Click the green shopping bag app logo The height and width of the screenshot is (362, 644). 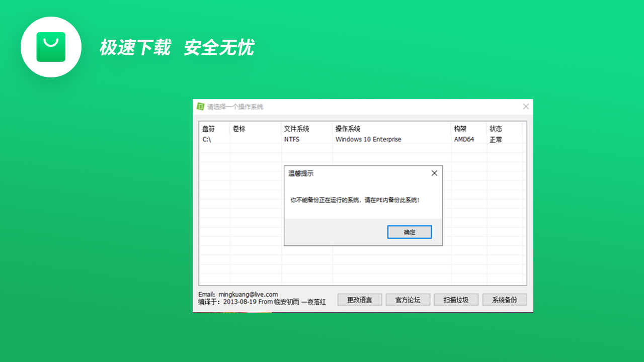point(51,47)
